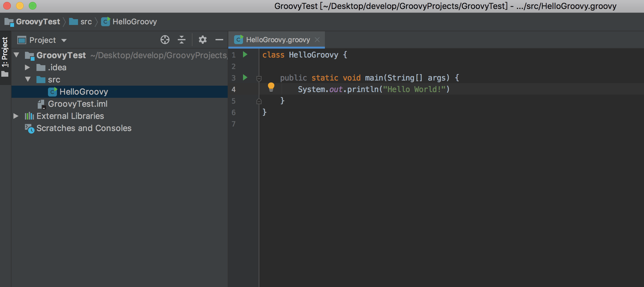Click the 'class' keyword on line 1

tap(273, 55)
